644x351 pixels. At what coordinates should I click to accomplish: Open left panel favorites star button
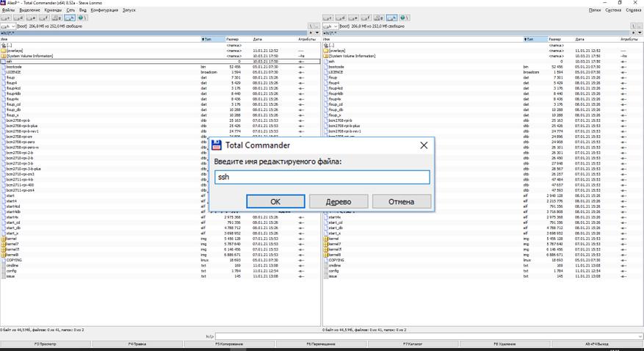point(311,32)
